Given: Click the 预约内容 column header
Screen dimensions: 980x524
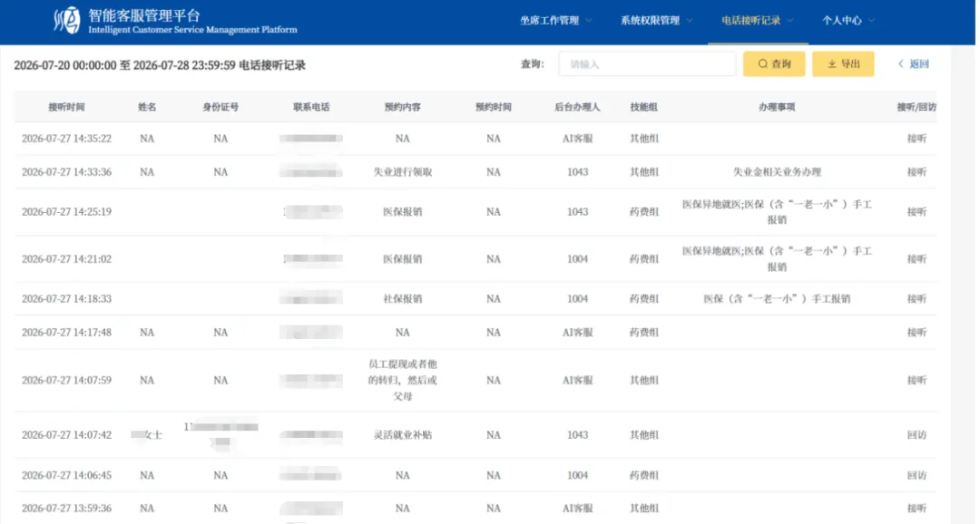Looking at the screenshot, I should click(403, 107).
